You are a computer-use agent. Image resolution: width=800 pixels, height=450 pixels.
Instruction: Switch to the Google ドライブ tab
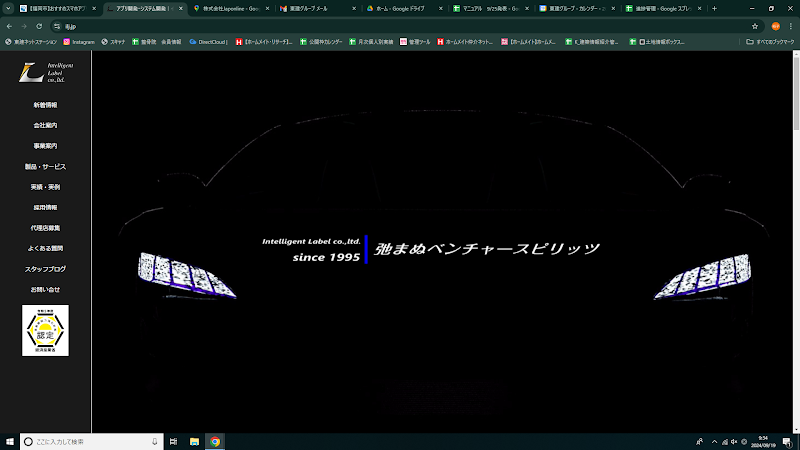405,9
